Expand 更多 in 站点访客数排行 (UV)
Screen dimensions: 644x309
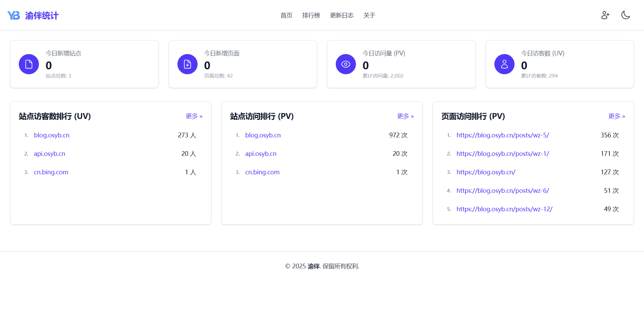click(x=194, y=116)
